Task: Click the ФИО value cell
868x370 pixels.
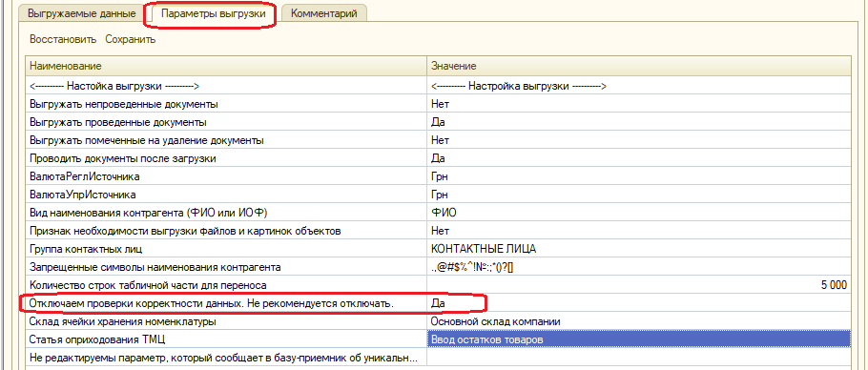Action: (x=639, y=213)
